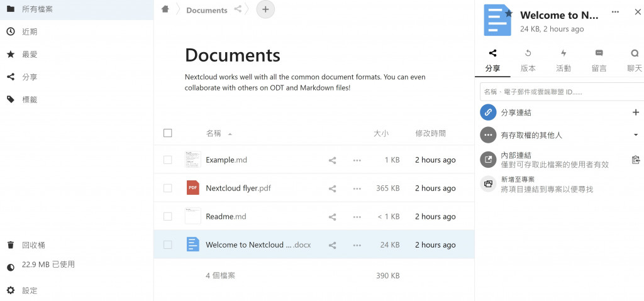This screenshot has width=644, height=301.
Task: Switch to the 版本 (versions) tab
Action: point(528,60)
